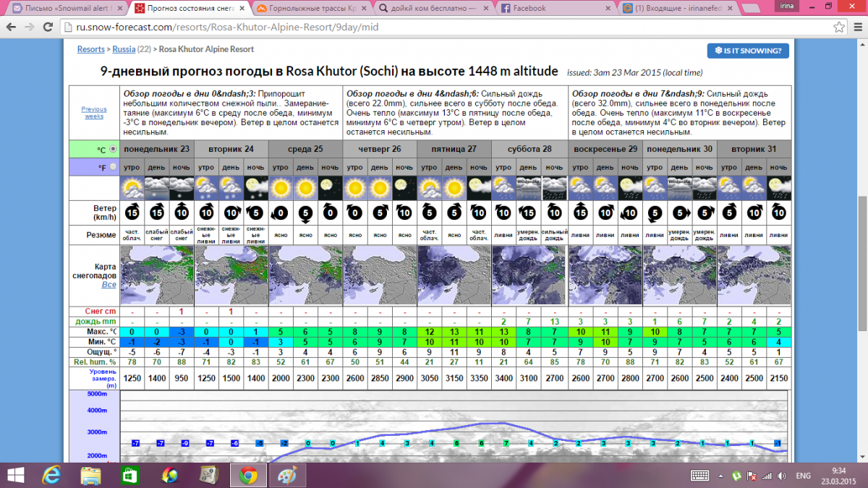The height and width of the screenshot is (488, 868).
Task: Open the snow map under понедельник 23
Action: pyautogui.click(x=156, y=274)
